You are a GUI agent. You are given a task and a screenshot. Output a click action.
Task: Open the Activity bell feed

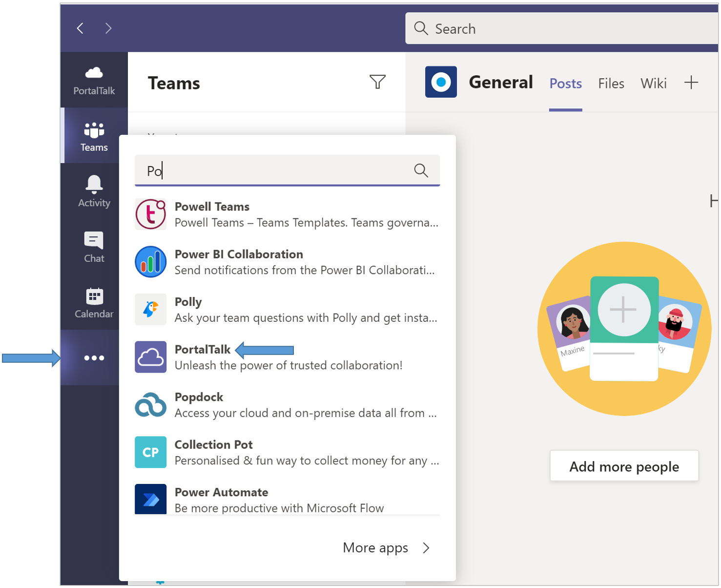[x=94, y=191]
